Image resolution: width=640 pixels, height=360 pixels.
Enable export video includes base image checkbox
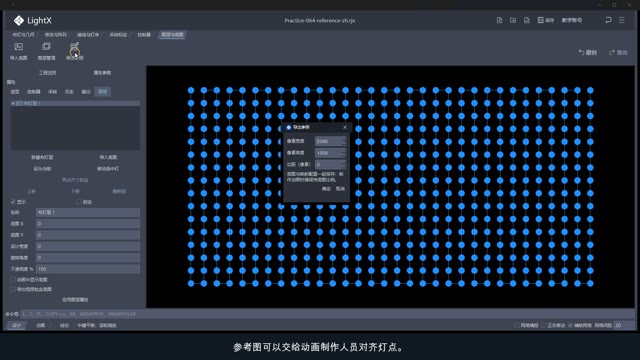pyautogui.click(x=13, y=289)
